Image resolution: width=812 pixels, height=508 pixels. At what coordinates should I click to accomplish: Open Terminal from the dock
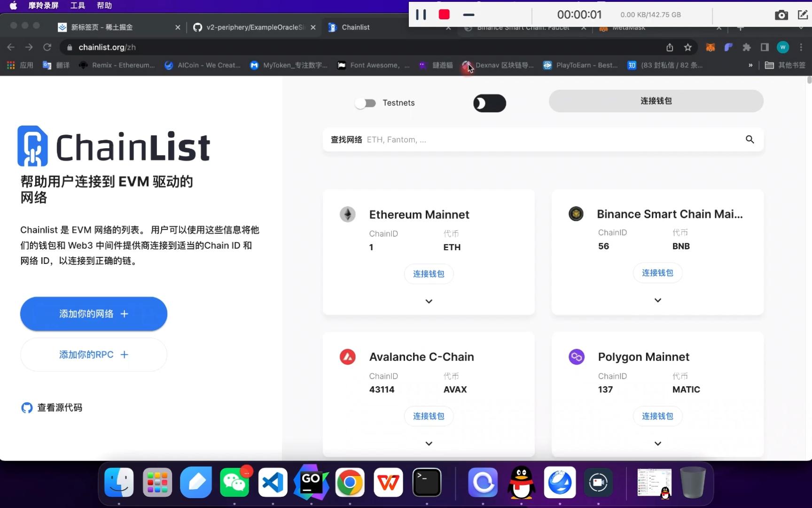[427, 482]
